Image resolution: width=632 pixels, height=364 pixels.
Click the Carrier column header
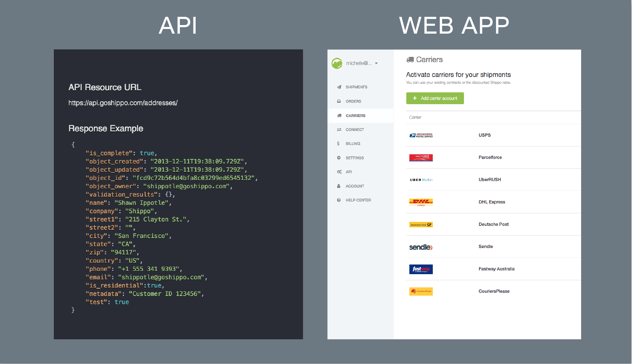(415, 117)
